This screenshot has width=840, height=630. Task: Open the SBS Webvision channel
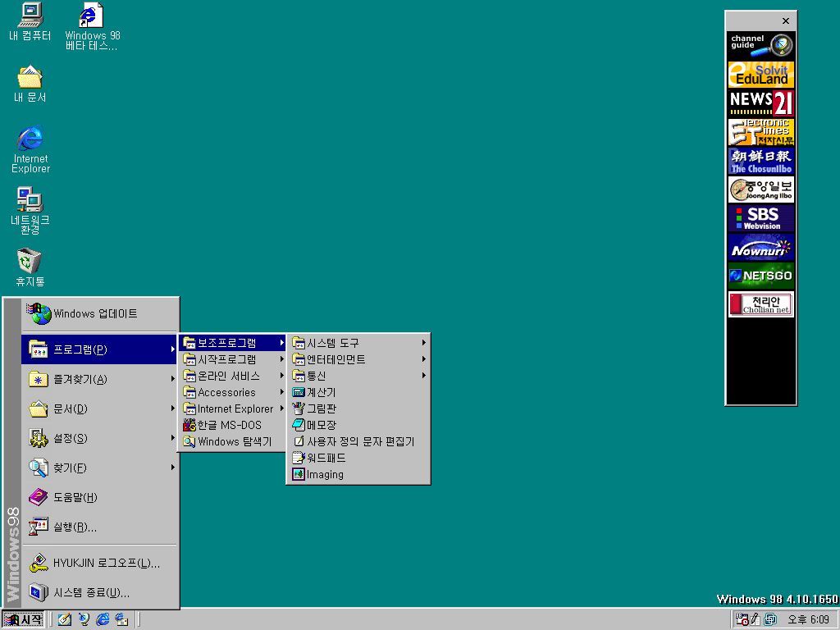click(761, 218)
